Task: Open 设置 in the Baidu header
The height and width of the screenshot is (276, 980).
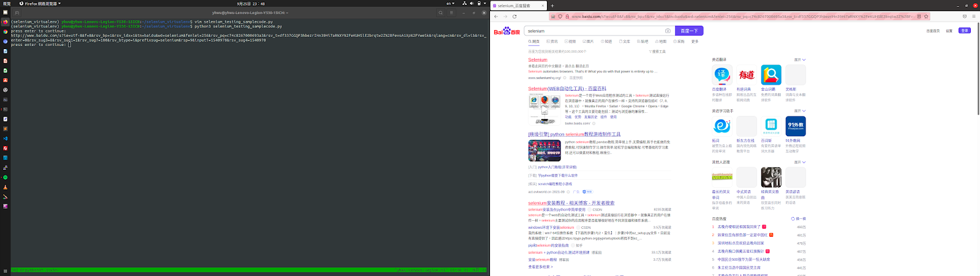Action: coord(949,31)
